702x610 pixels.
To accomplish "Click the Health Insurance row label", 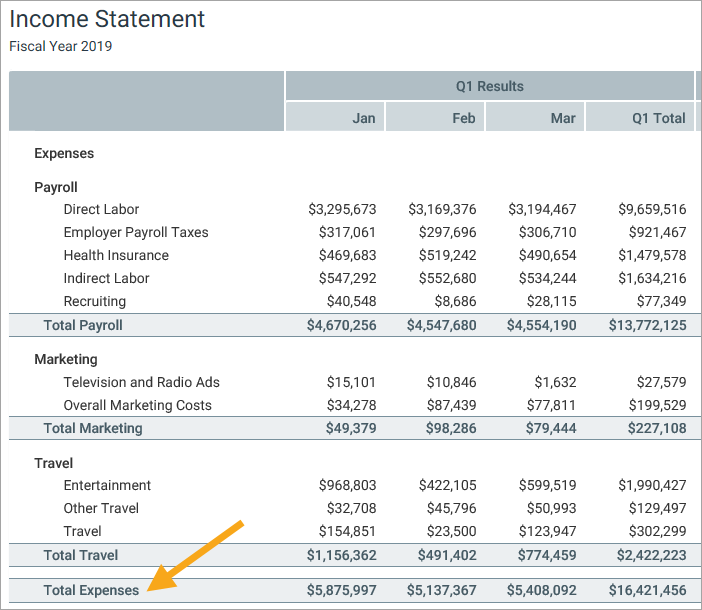I will [116, 255].
